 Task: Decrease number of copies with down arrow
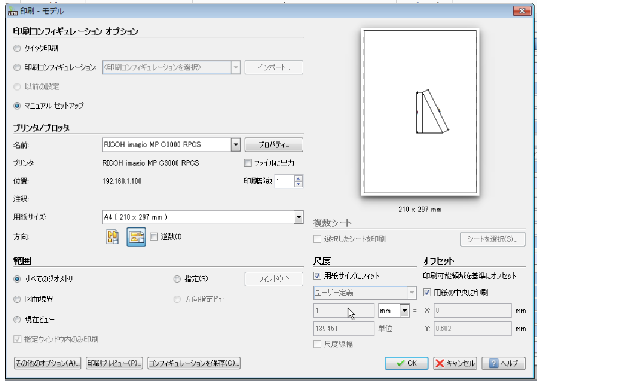coord(298,184)
